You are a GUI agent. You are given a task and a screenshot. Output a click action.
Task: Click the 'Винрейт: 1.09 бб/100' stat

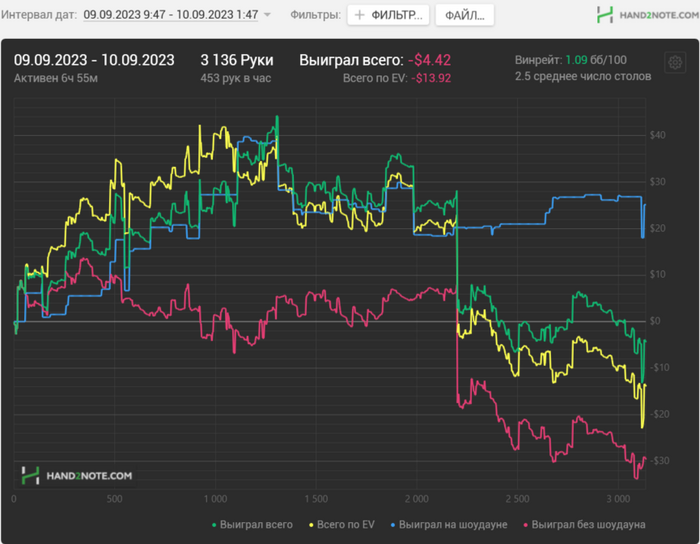(x=571, y=60)
